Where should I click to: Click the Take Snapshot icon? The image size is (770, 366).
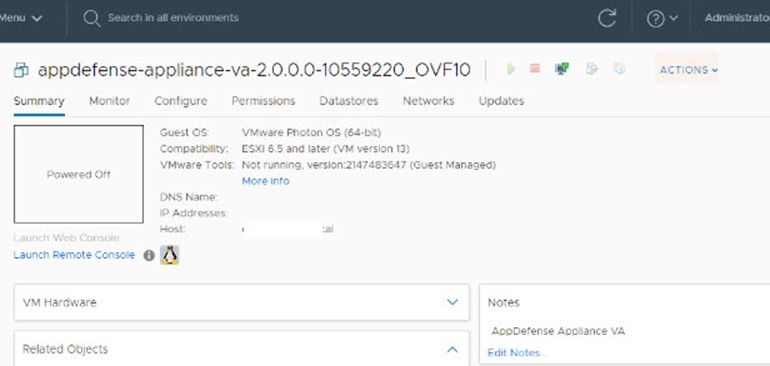[x=619, y=69]
